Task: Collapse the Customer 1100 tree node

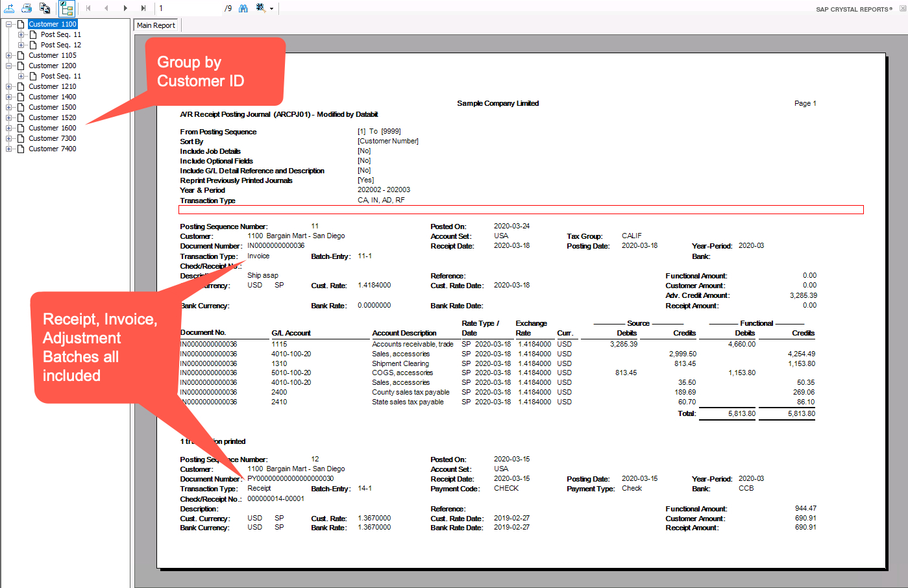Action: pos(9,24)
